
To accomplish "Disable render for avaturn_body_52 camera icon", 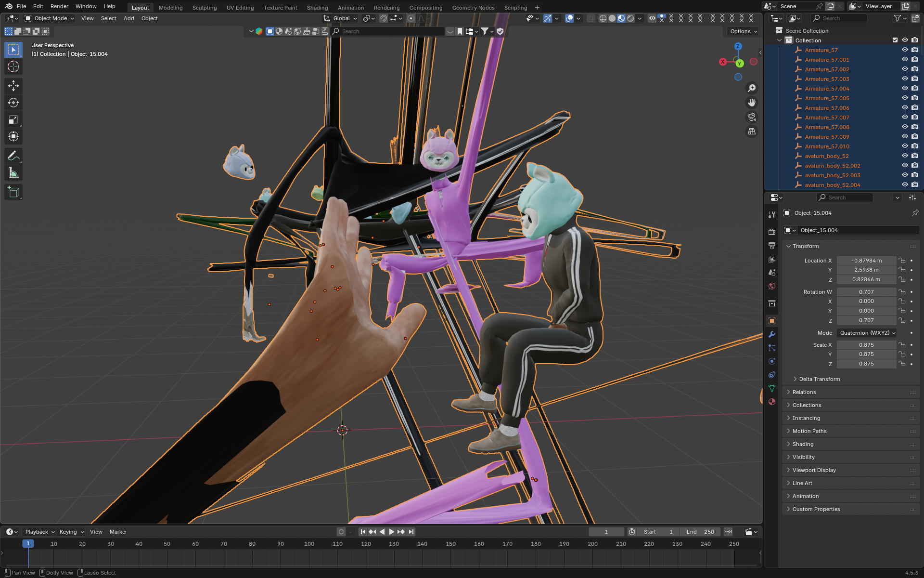I will 914,156.
